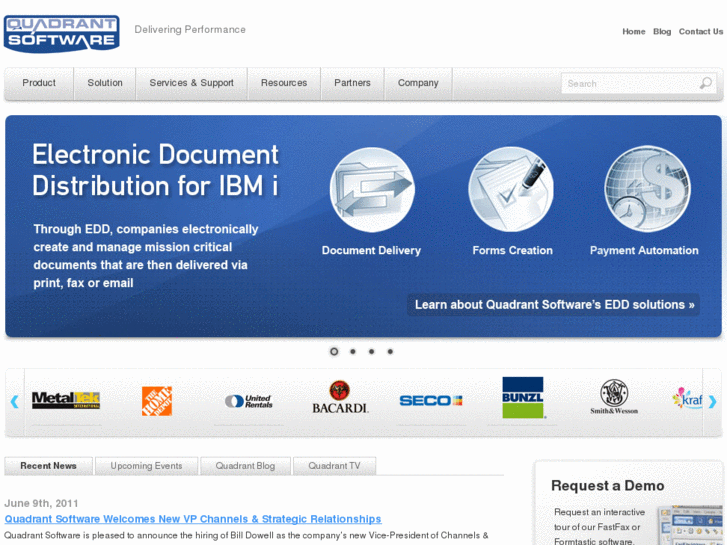Click the Bacardi logo
Screen dimensions: 727x545
click(340, 397)
